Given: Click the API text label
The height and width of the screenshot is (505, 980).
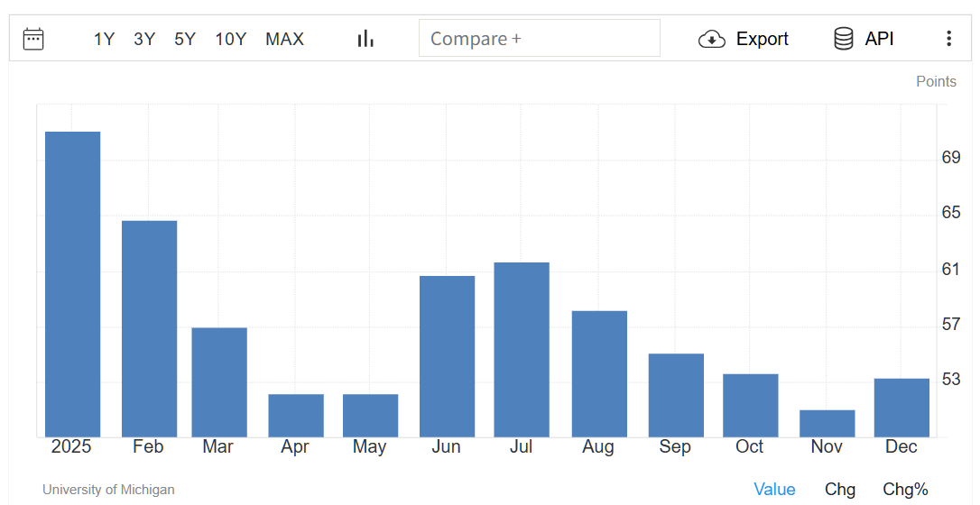Looking at the screenshot, I should click(879, 39).
